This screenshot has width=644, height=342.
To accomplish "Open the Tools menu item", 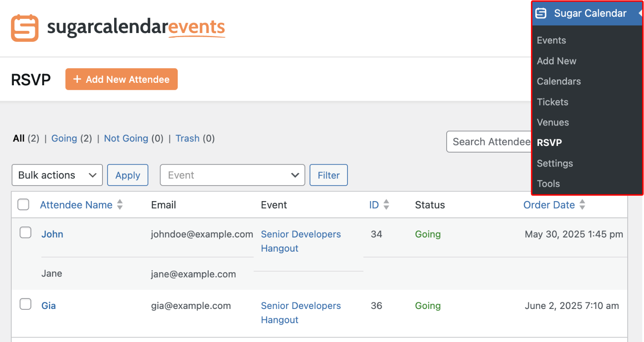I will tap(548, 184).
